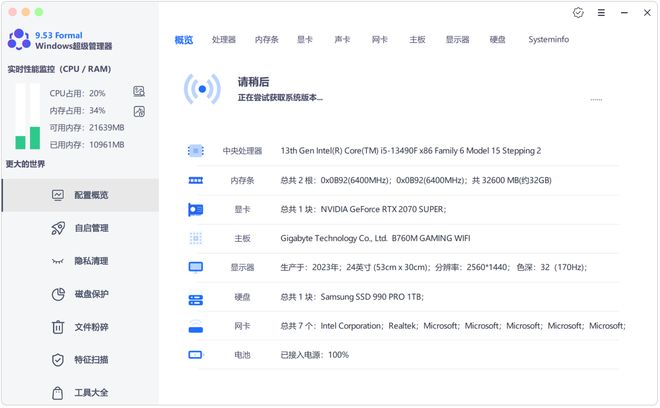Click the green RAM usage bar

(35, 138)
